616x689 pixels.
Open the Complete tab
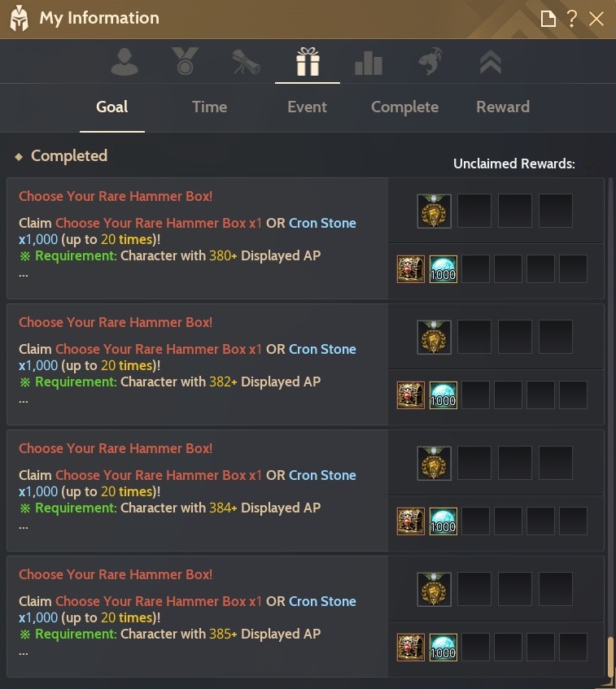point(404,107)
